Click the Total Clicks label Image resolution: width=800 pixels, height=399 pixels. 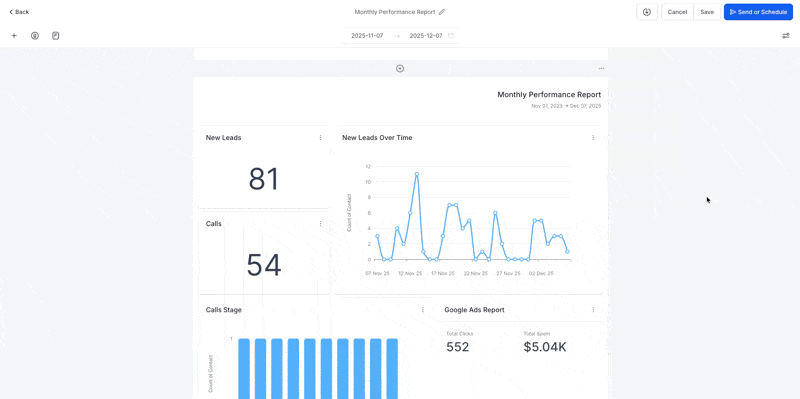pyautogui.click(x=460, y=334)
